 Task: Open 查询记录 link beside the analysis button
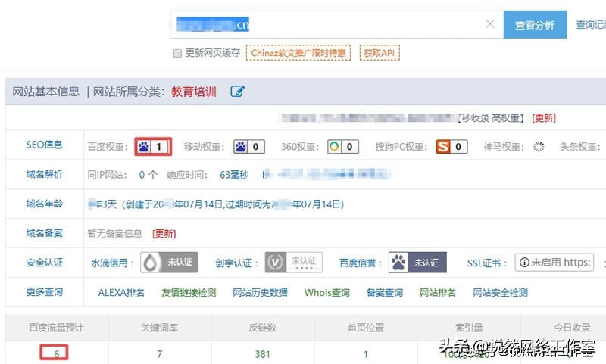(591, 25)
